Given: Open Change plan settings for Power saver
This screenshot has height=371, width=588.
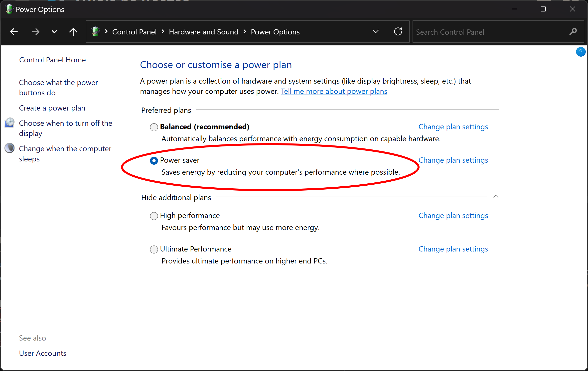Looking at the screenshot, I should pyautogui.click(x=453, y=160).
